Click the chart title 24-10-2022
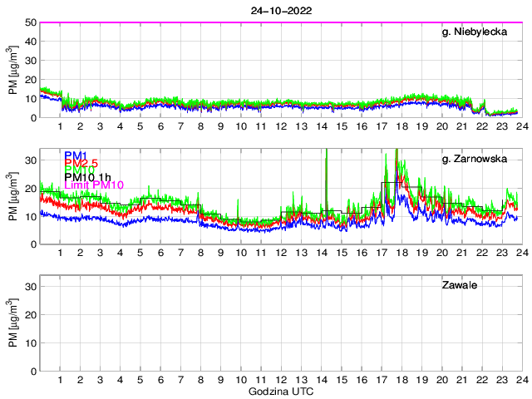The width and height of the screenshot is (532, 399). point(281,11)
